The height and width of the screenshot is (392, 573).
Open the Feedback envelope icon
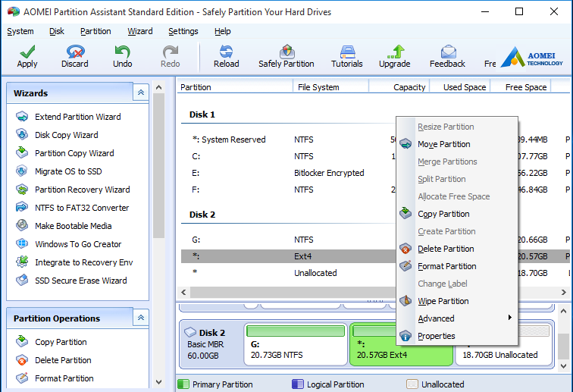click(x=449, y=52)
